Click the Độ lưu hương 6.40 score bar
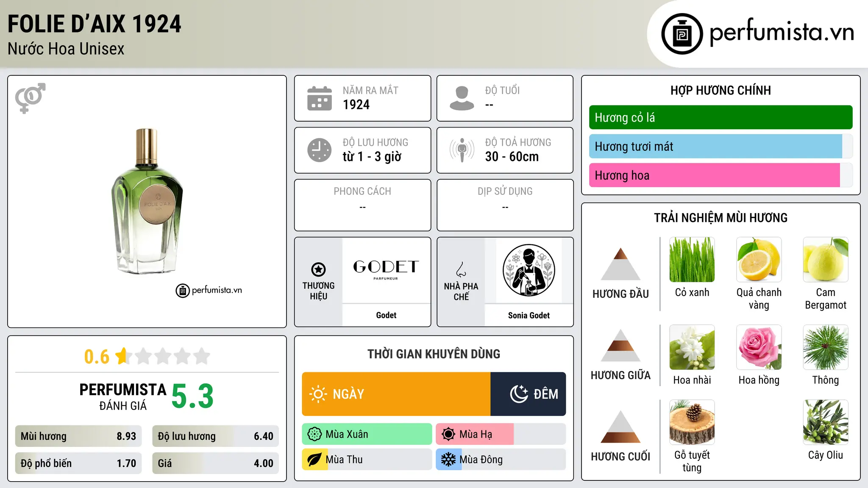The image size is (868, 488). pos(215,436)
